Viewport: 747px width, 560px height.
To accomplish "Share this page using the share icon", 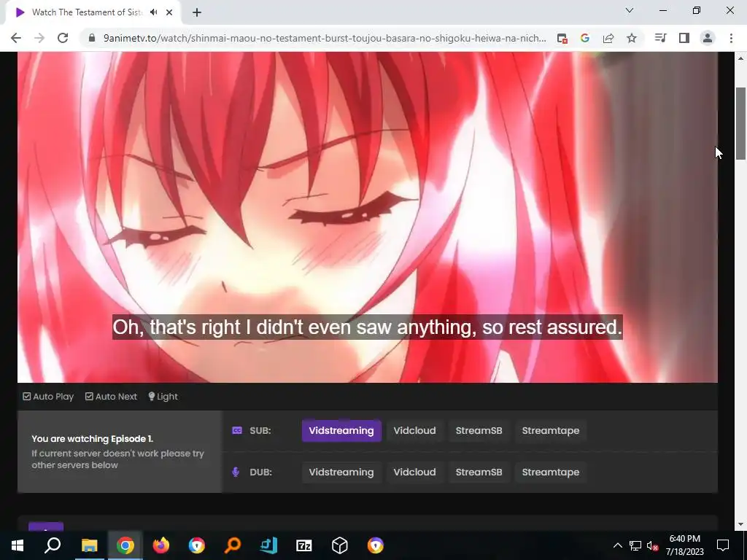I will [x=608, y=38].
